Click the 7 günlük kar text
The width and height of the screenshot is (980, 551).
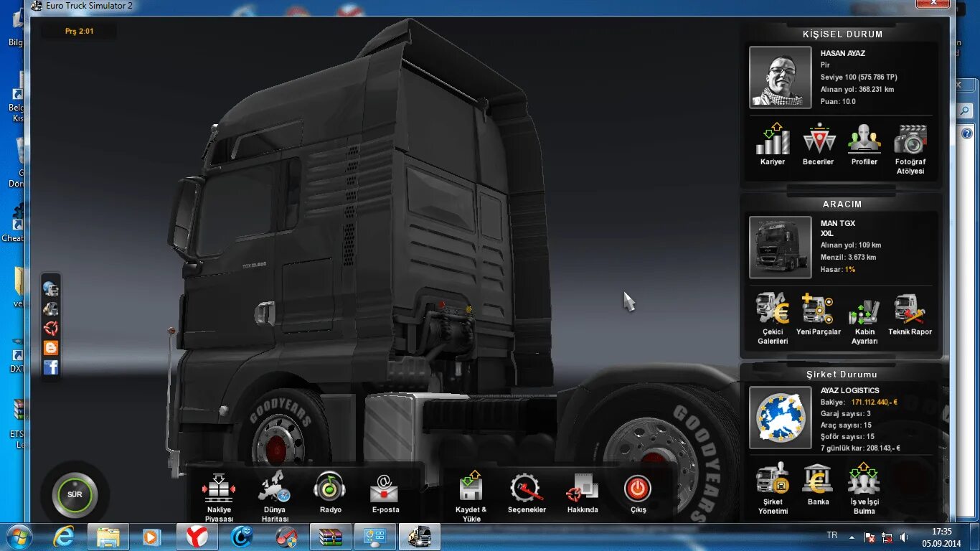pos(860,448)
